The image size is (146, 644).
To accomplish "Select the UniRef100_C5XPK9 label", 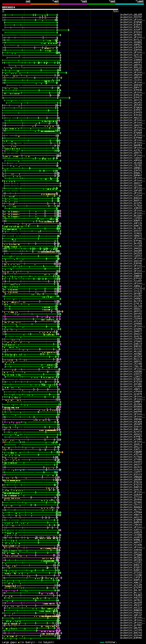I will [131, 319].
